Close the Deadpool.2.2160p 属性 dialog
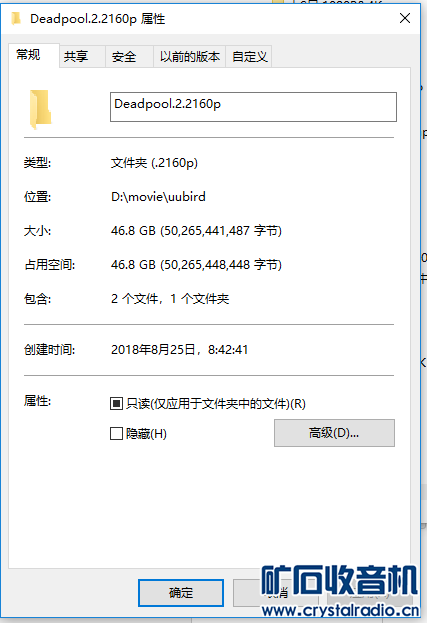This screenshot has width=427, height=623. 405,18
